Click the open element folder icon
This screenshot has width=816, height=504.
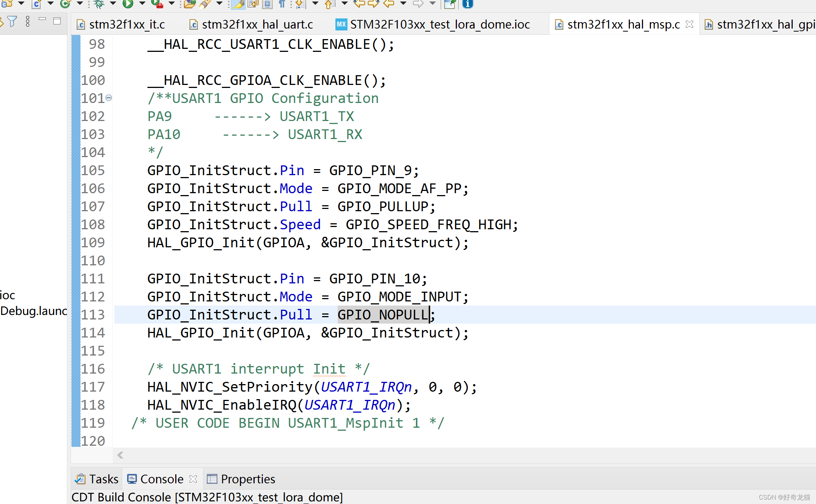tap(190, 4)
